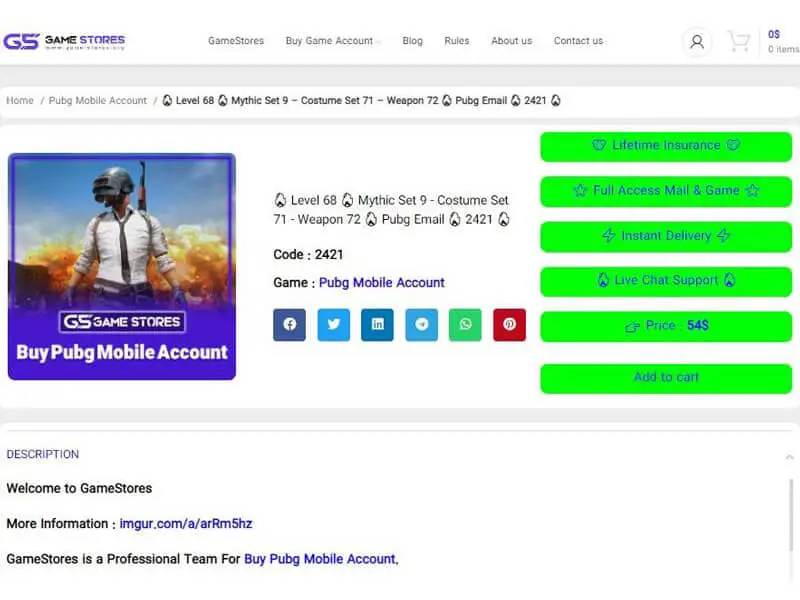This screenshot has height=600, width=800.
Task: Follow the Buy Pubg Mobile Account link
Action: [320, 559]
